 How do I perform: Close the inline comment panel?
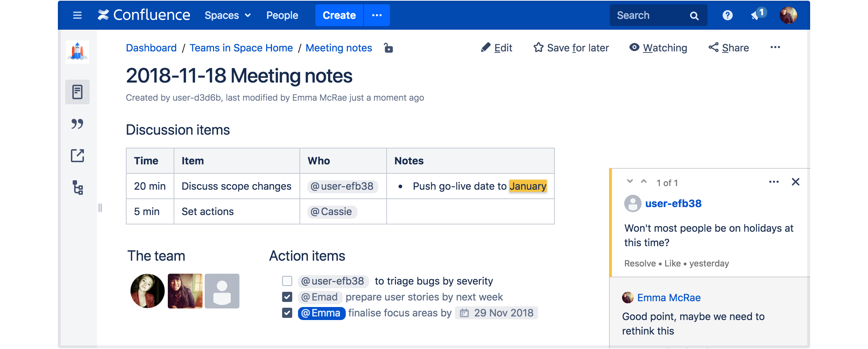796,182
